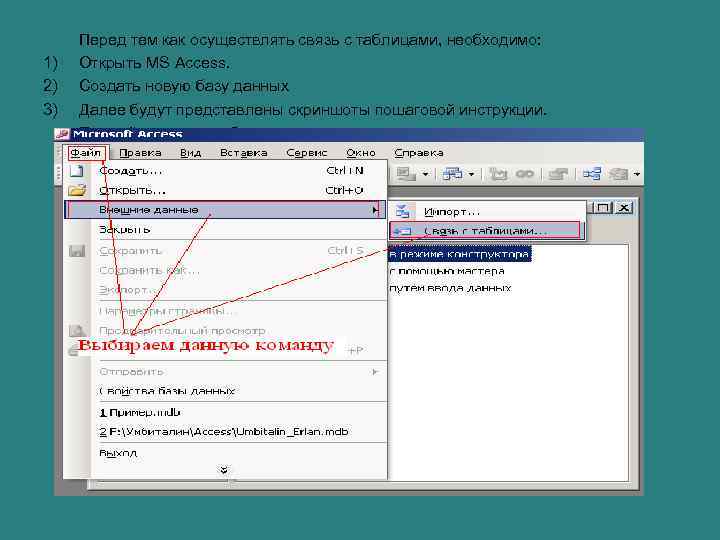
Task: Maximize the database window
Action: tap(603, 208)
